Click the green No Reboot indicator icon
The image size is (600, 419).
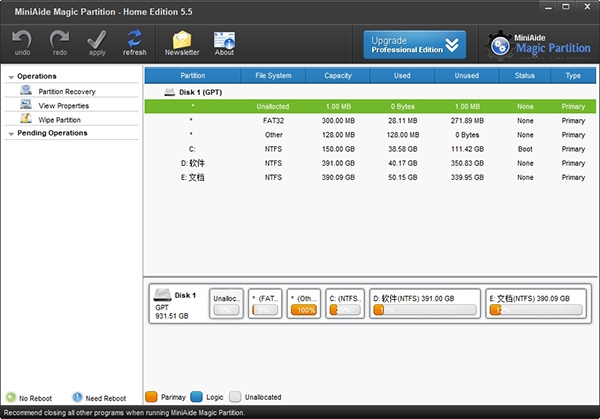tap(11, 397)
